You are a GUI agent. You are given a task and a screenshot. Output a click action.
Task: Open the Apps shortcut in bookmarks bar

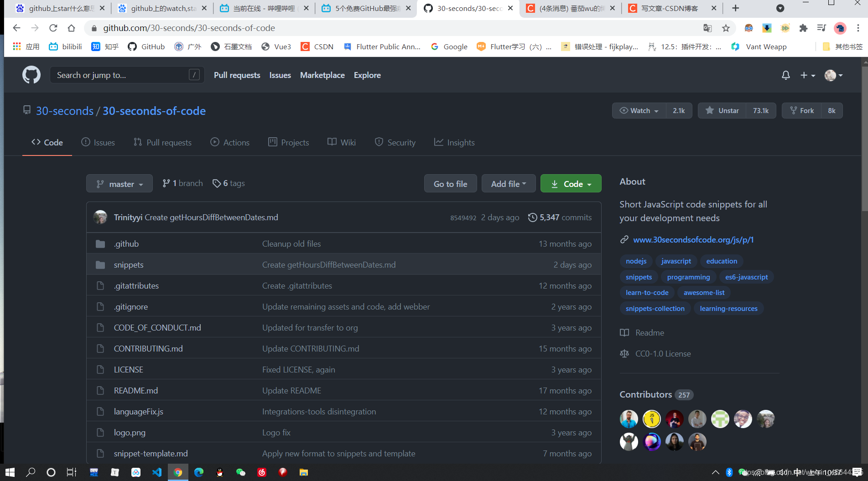[26, 47]
